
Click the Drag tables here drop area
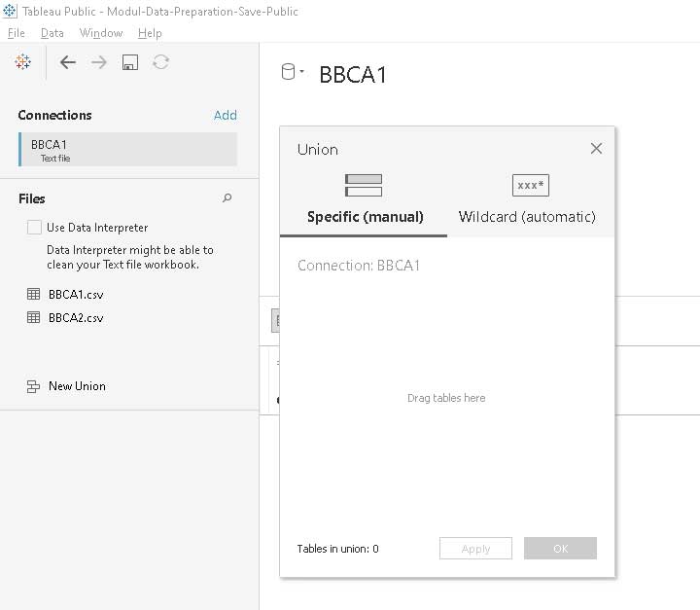446,398
